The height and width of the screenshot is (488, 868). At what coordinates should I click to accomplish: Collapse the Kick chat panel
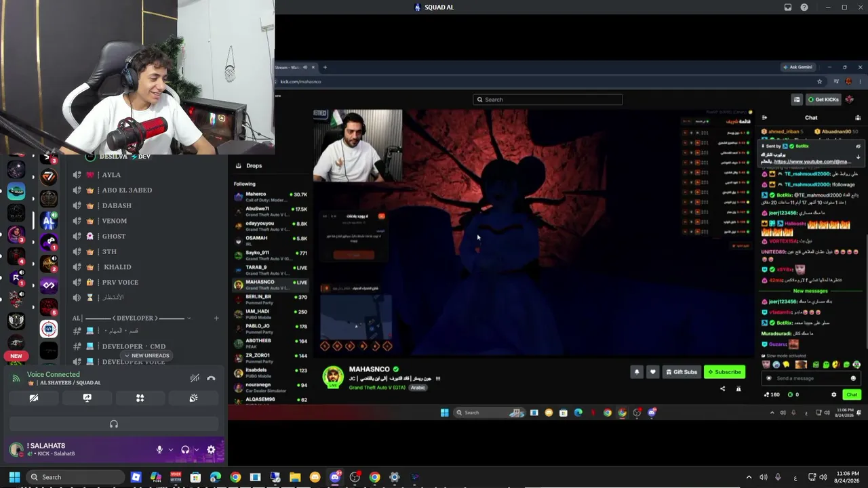tap(764, 118)
